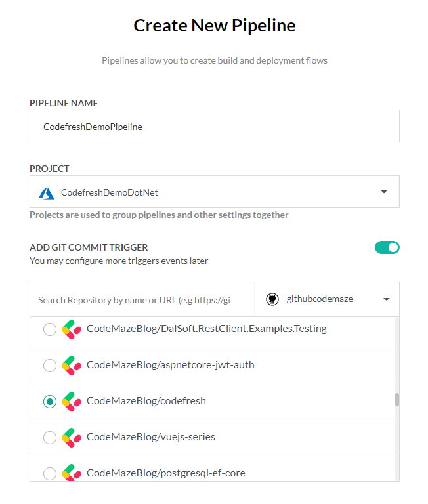Choose the vuejs-series repository radio button
The height and width of the screenshot is (504, 428).
click(x=50, y=438)
